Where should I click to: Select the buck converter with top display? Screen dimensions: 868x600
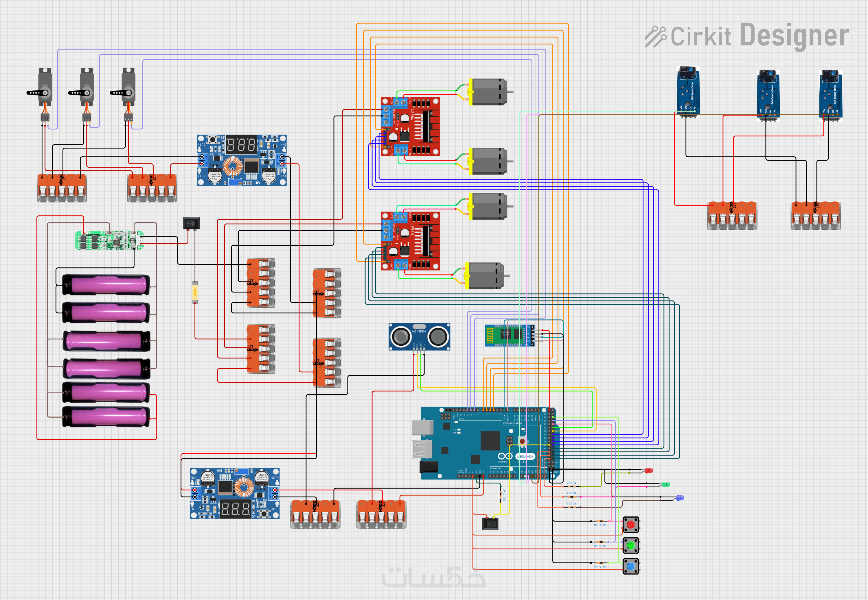click(242, 160)
